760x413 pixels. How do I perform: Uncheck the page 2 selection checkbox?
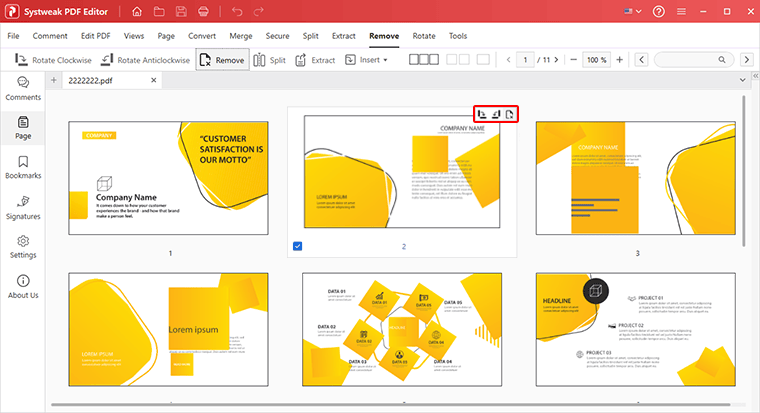point(298,245)
